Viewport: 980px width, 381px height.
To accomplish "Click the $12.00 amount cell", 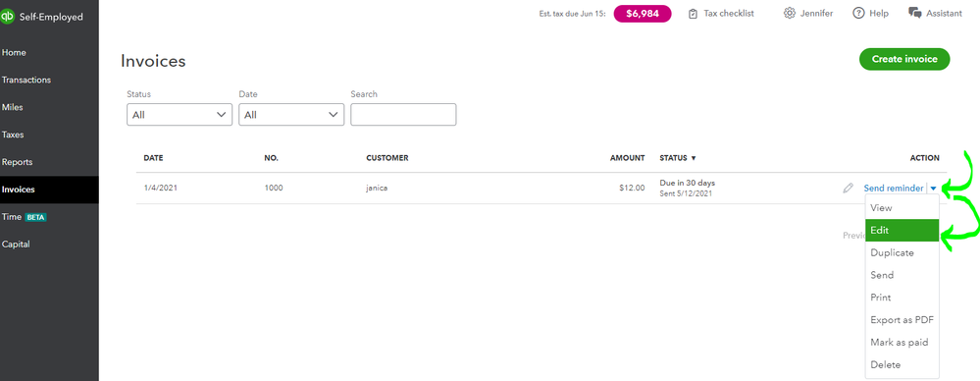I will (x=631, y=188).
